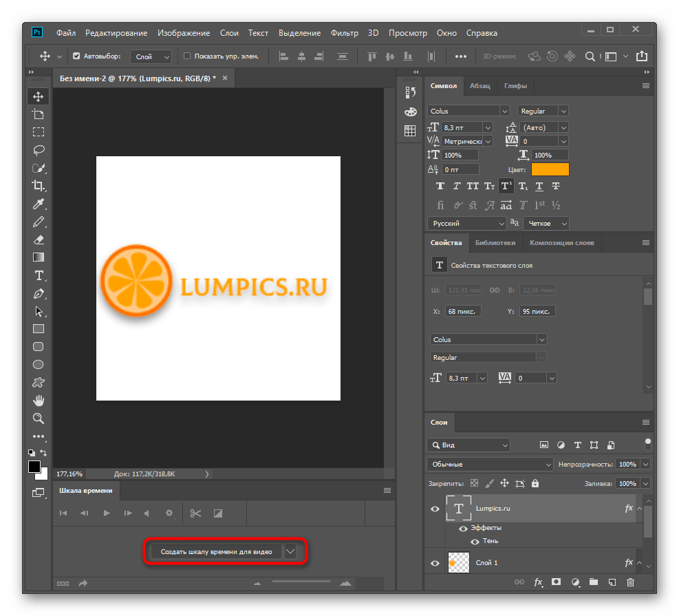Open the Слой auto-select dropdown

coord(151,56)
